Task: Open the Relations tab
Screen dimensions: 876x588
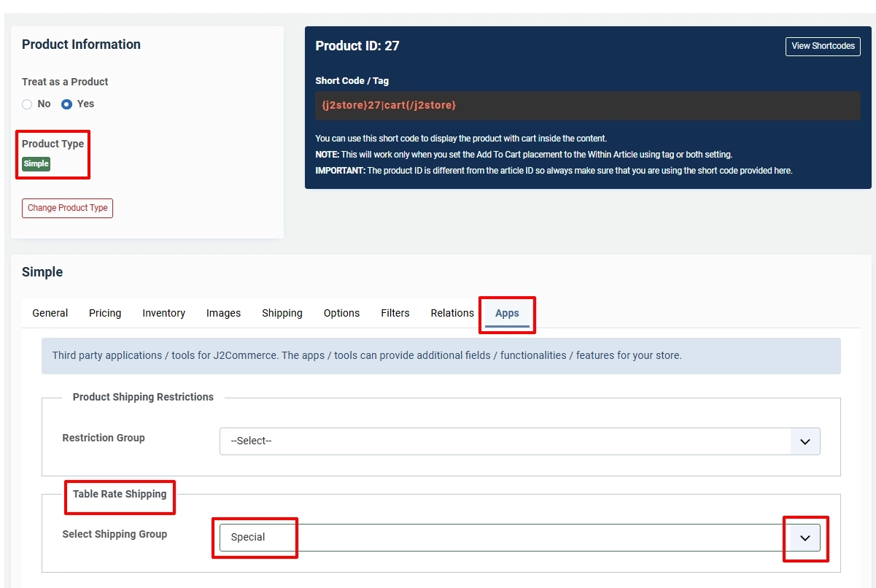Action: tap(452, 313)
